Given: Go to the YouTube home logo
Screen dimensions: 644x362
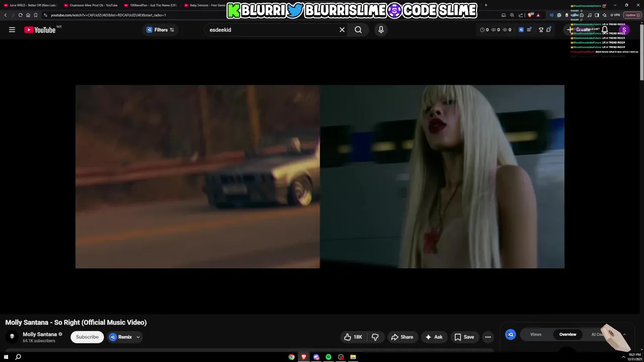Looking at the screenshot, I should click(40, 30).
